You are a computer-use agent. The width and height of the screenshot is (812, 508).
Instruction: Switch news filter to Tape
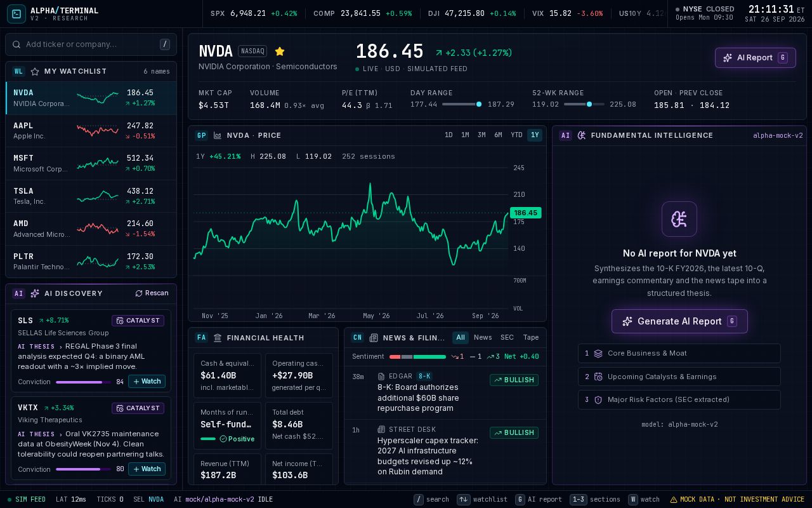[x=531, y=338]
